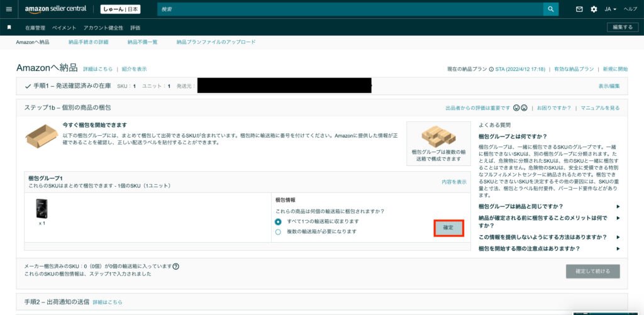This screenshot has width=644, height=315.
Task: Click the よくある質問 heading
Action: (494, 125)
